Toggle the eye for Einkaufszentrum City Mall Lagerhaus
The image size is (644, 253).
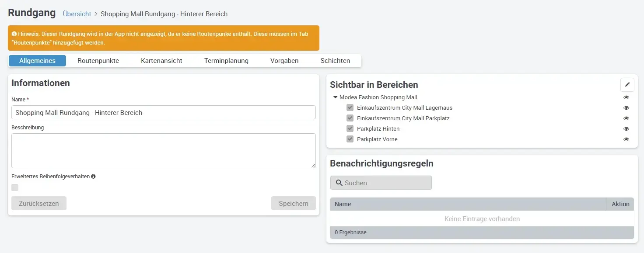tap(626, 107)
